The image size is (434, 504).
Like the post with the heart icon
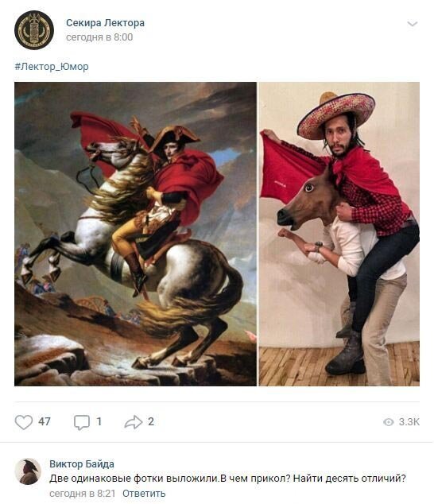click(x=24, y=422)
